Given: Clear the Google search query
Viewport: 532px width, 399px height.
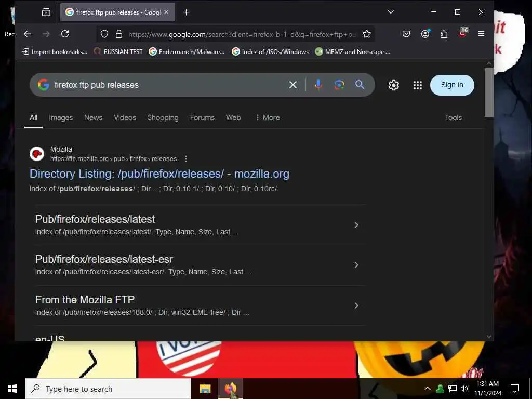Looking at the screenshot, I should tap(293, 85).
